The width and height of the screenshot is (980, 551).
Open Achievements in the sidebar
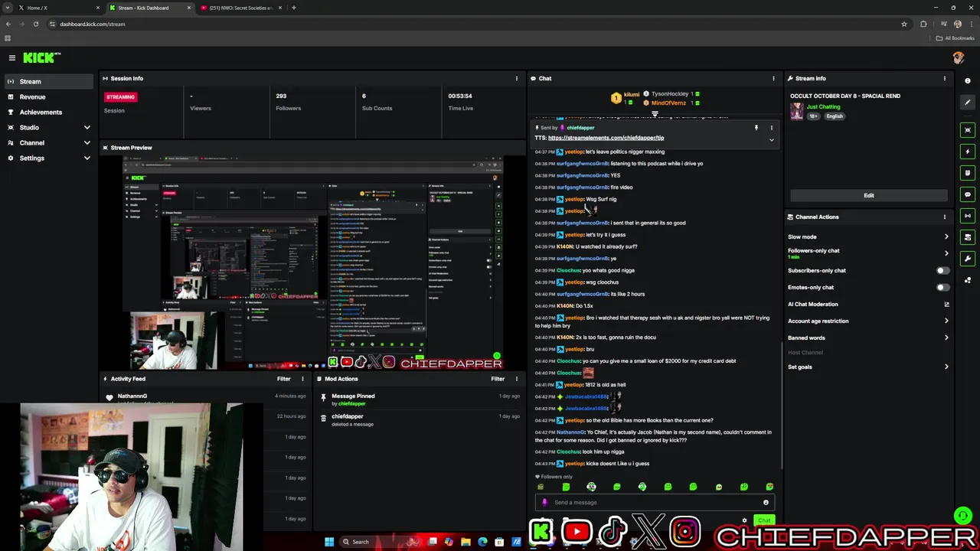(49, 112)
